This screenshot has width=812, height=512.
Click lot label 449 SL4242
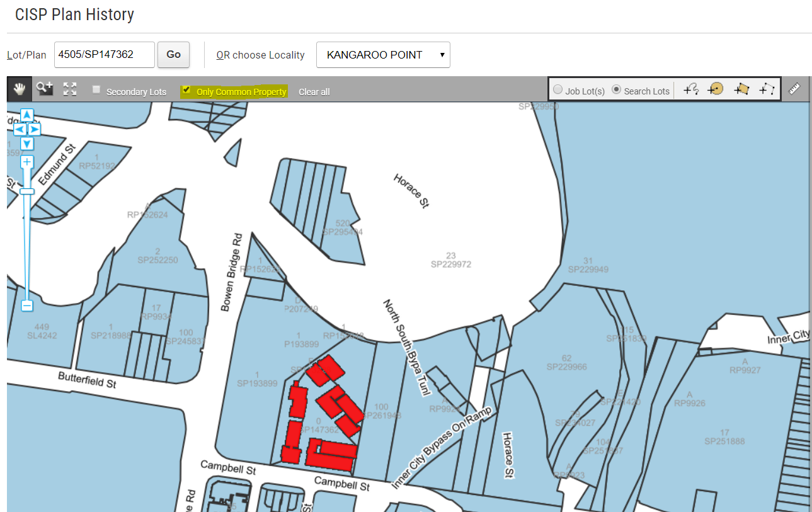click(42, 331)
